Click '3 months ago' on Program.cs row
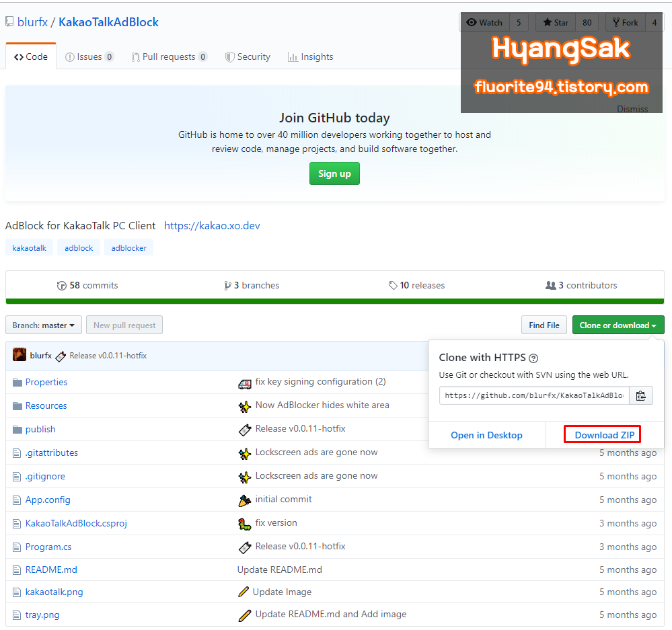 (628, 547)
